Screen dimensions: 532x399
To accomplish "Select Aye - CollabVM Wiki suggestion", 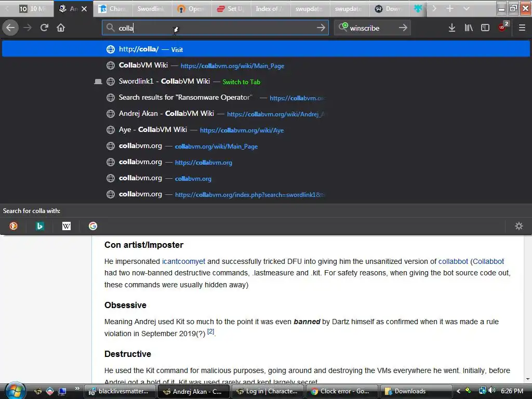I will tap(265, 130).
